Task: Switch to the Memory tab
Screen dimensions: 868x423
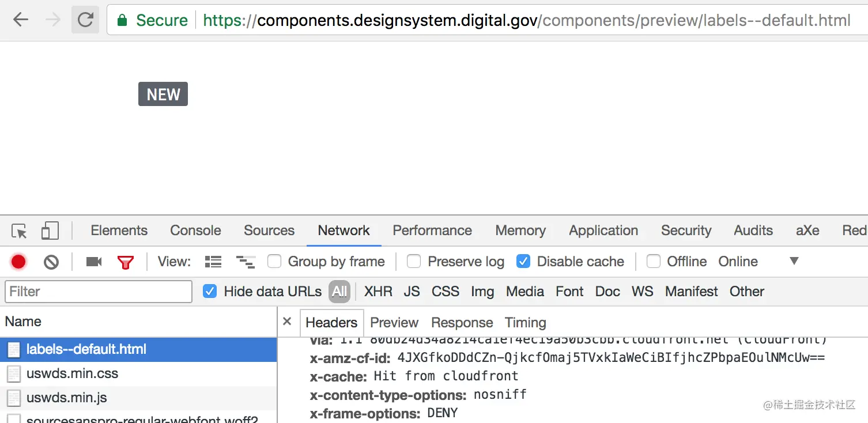Action: tap(520, 231)
